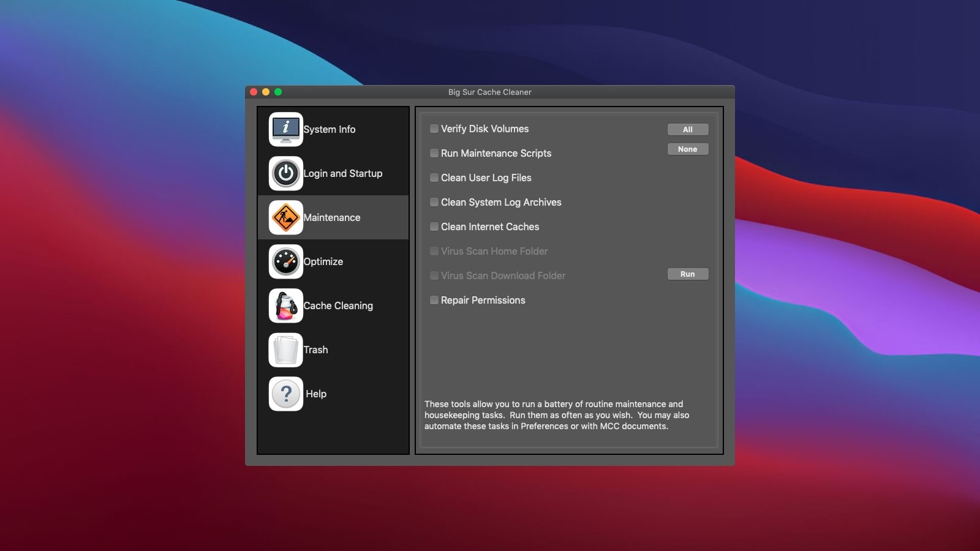
Task: Toggle Clean User Log Files checkbox
Action: click(434, 178)
